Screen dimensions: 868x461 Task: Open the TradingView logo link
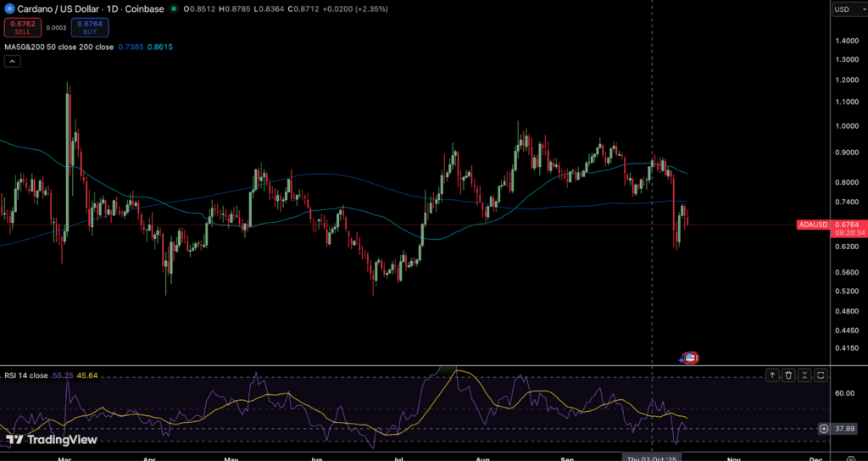(x=51, y=440)
